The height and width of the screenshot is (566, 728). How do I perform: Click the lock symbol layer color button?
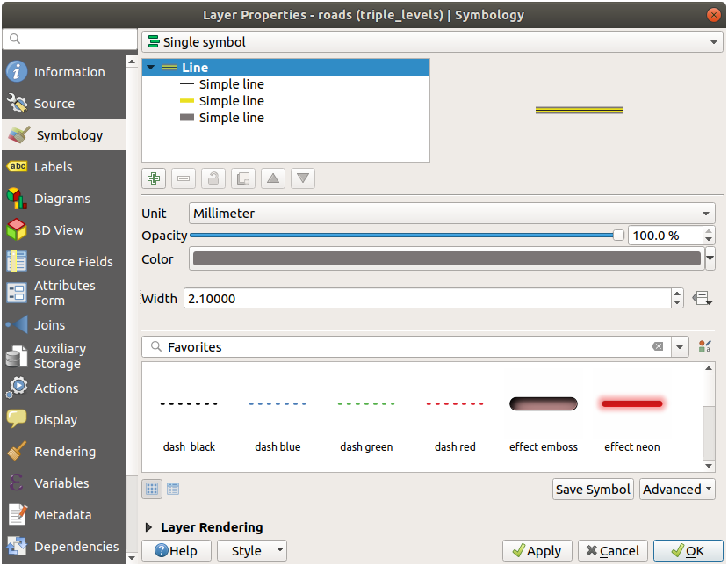[213, 178]
